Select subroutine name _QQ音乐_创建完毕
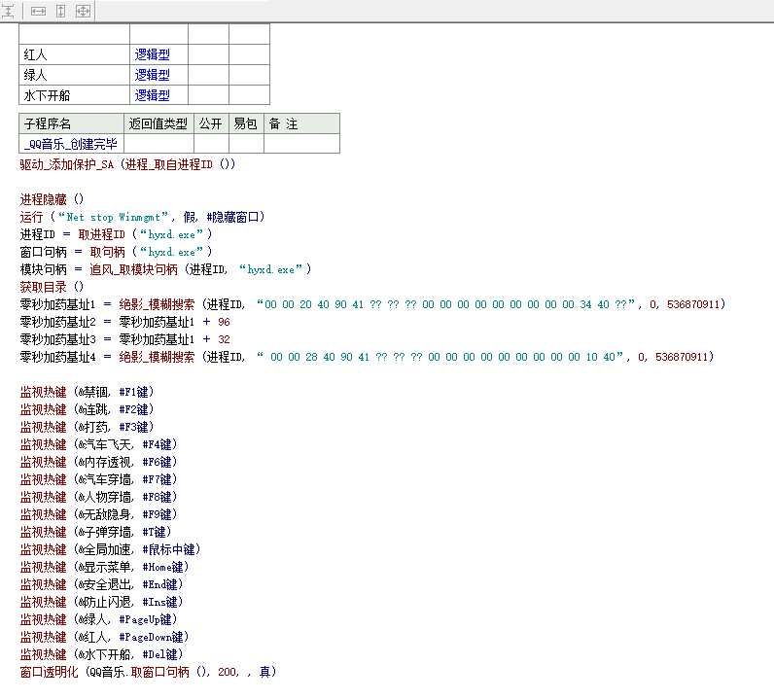This screenshot has height=700, width=774. tap(71, 144)
